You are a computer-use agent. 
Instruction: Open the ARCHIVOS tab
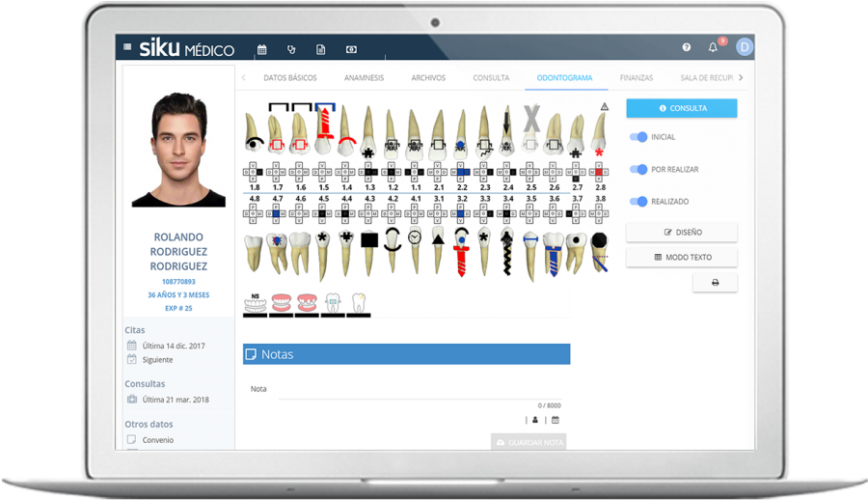tap(428, 77)
